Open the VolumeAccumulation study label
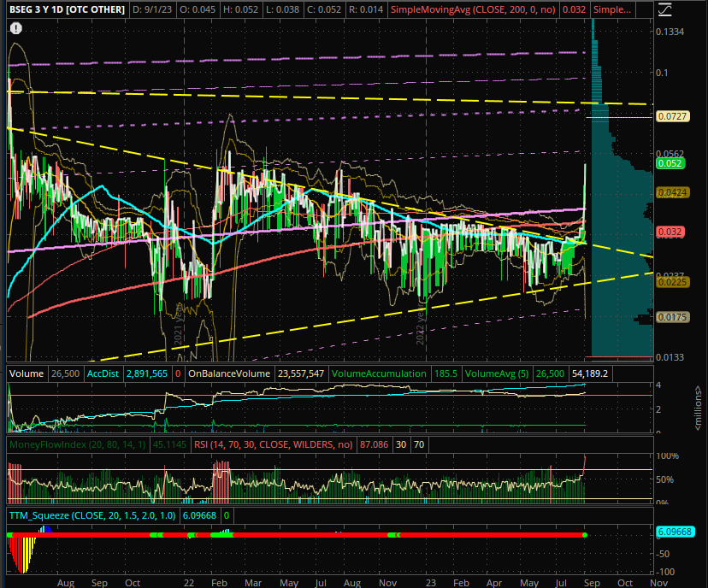Viewport: 708px width, 588px height. click(x=379, y=373)
